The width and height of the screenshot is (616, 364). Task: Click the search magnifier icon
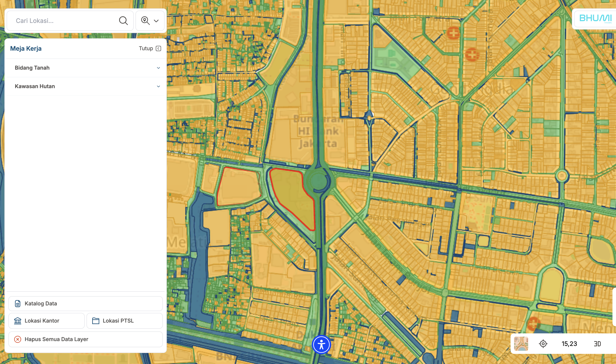(x=123, y=21)
